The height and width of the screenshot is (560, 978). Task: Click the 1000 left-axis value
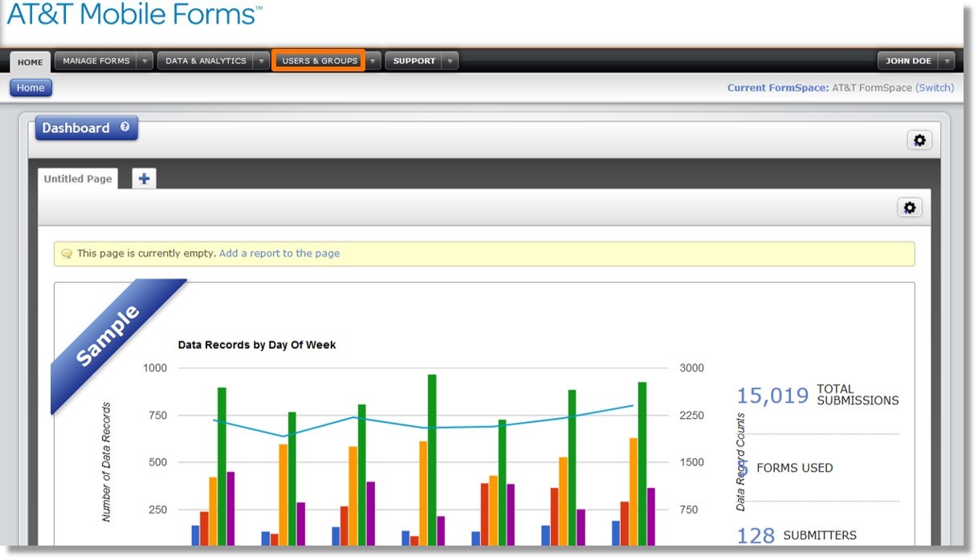coord(155,368)
